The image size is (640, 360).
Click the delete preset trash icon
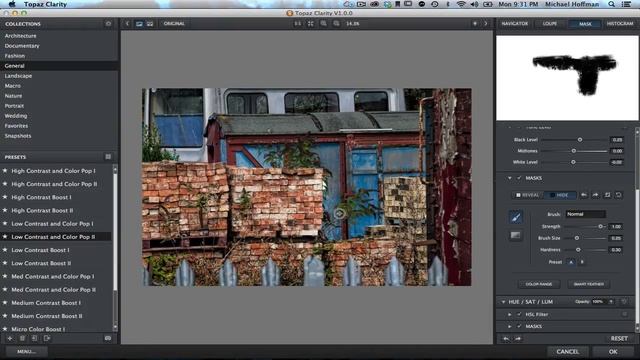[22, 338]
